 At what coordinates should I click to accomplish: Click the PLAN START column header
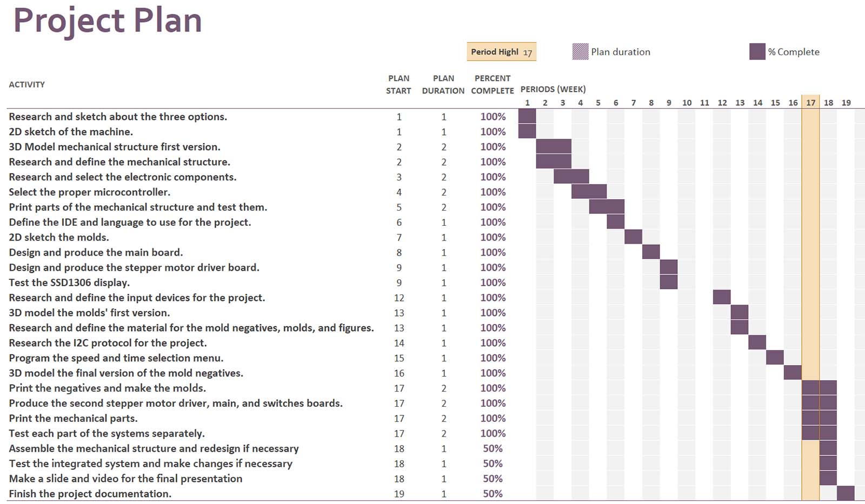(399, 84)
